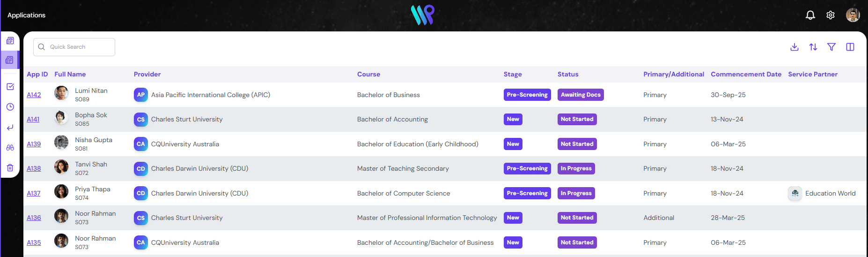
Task: Open the filter funnel
Action: pyautogui.click(x=831, y=47)
